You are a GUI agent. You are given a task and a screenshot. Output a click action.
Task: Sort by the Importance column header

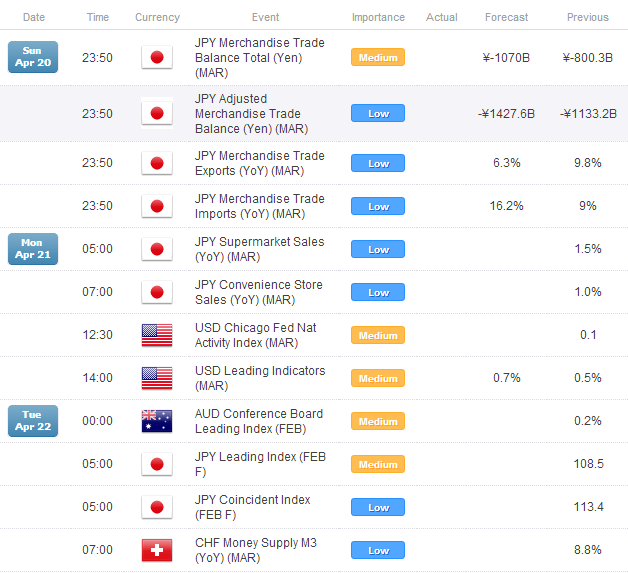[x=378, y=17]
